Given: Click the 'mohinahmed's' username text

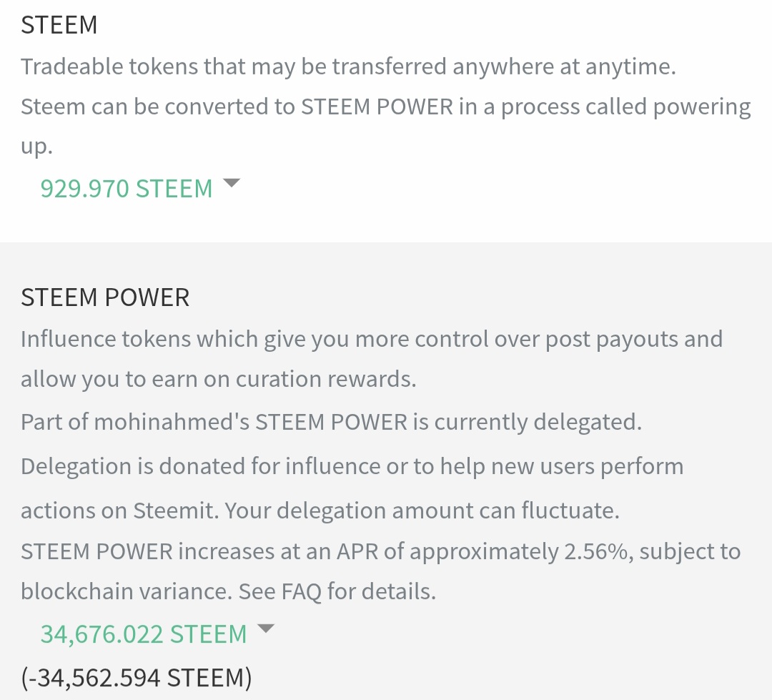Looking at the screenshot, I should click(x=172, y=422).
